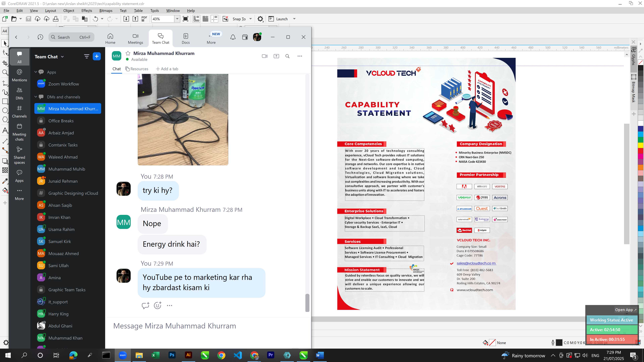Open Shared spaces in Zoom sidebar

19,155
